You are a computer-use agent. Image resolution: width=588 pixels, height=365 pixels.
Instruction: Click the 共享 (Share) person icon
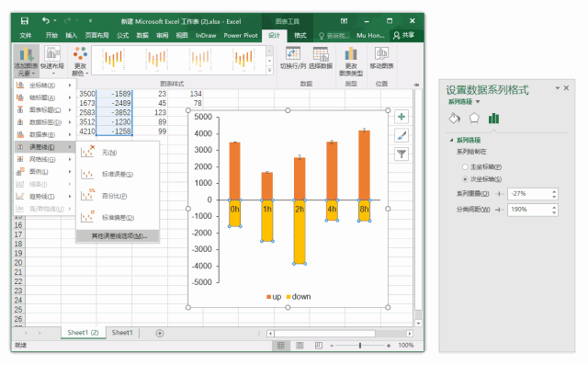pyautogui.click(x=404, y=35)
